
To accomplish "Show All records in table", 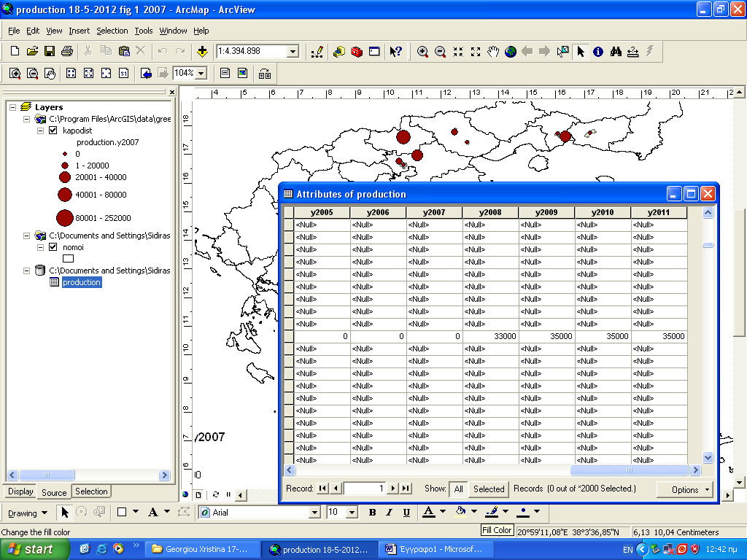I will pyautogui.click(x=458, y=489).
